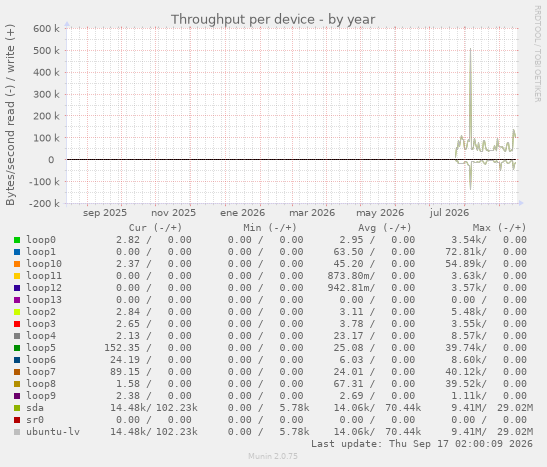Click the 'Max (-/+)' column header
Viewport: 547px width, 467px height.
[x=499, y=228]
